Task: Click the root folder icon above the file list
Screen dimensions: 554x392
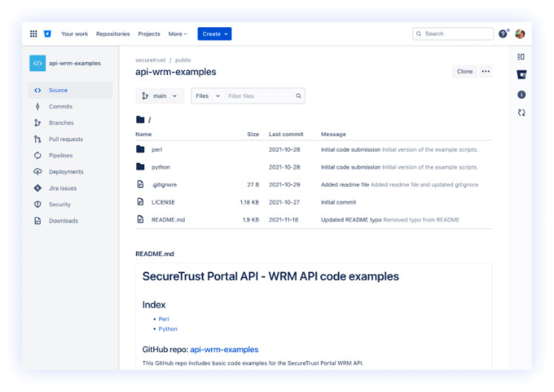Action: pyautogui.click(x=140, y=119)
